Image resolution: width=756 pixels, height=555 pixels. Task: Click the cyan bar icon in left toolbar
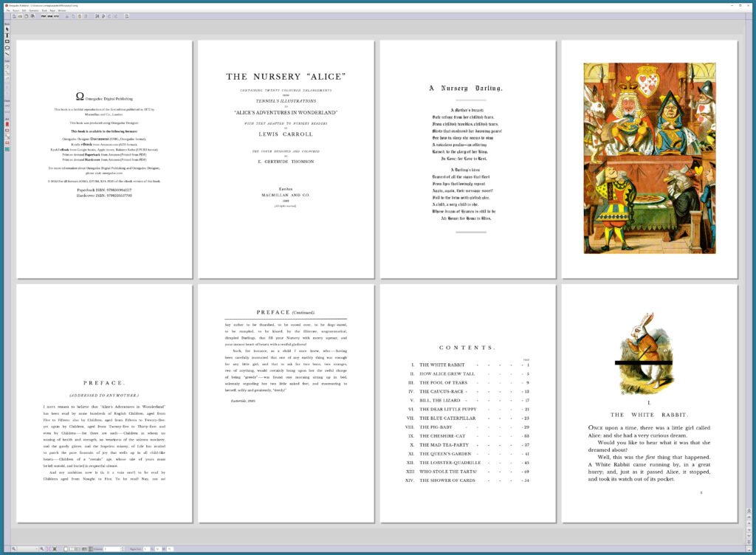[x=7, y=149]
